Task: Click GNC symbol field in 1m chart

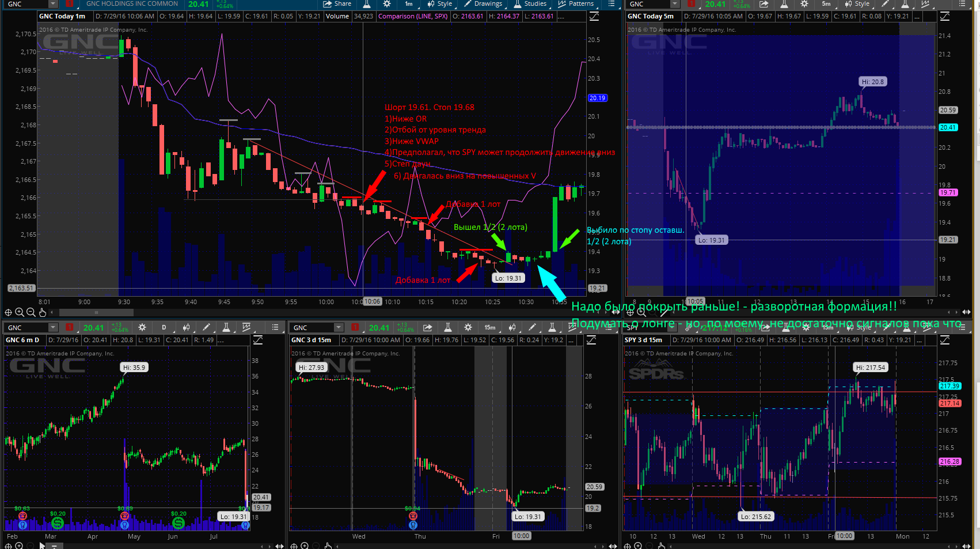Action: click(x=26, y=3)
